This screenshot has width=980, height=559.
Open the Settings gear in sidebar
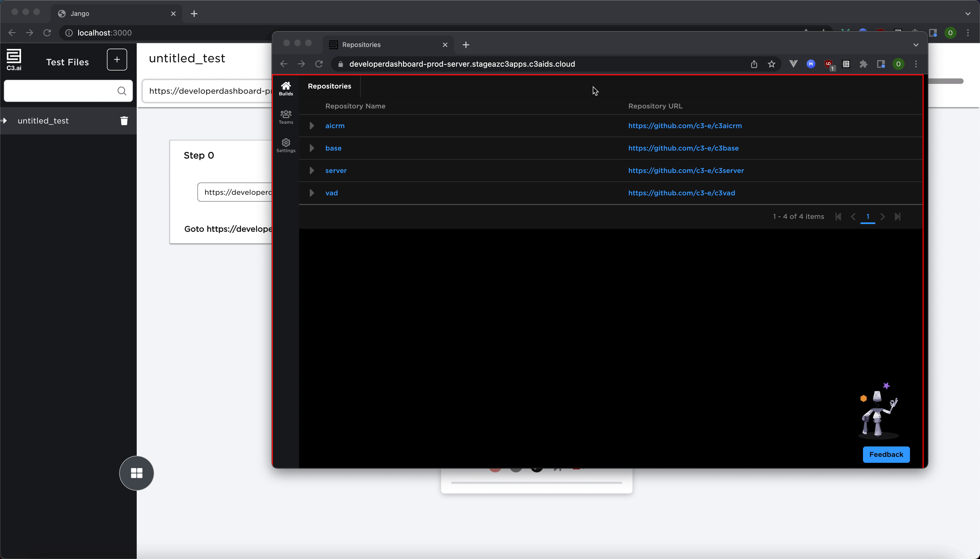[x=286, y=145]
